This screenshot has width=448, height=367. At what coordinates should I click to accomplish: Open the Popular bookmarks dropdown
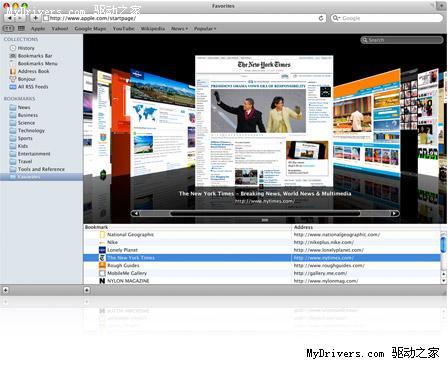pos(205,29)
